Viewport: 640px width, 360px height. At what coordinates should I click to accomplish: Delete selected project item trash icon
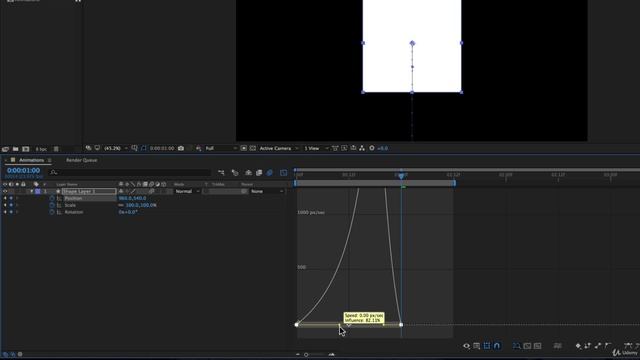pos(56,149)
